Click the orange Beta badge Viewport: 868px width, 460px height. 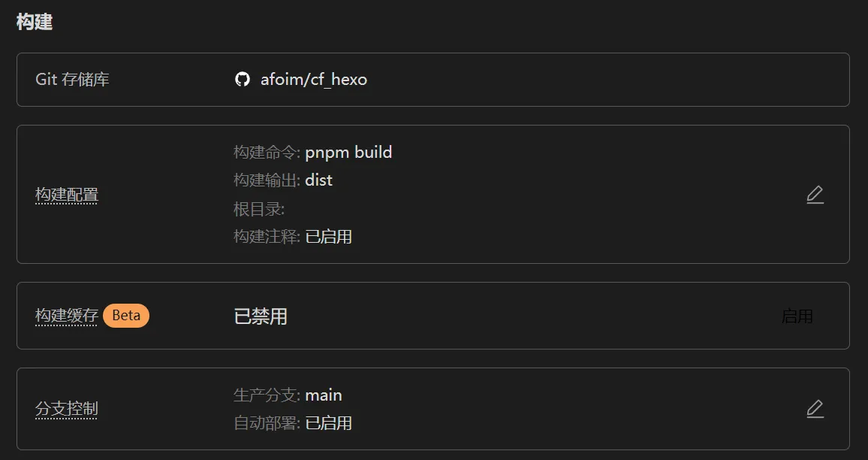[126, 316]
